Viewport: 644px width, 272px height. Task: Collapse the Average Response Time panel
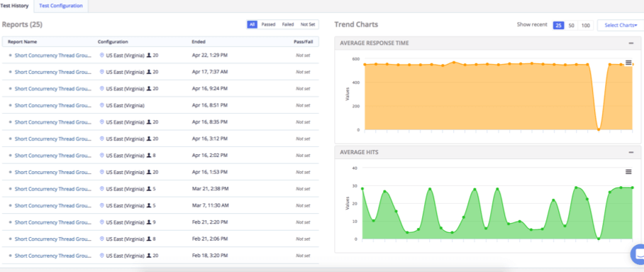pyautogui.click(x=631, y=43)
